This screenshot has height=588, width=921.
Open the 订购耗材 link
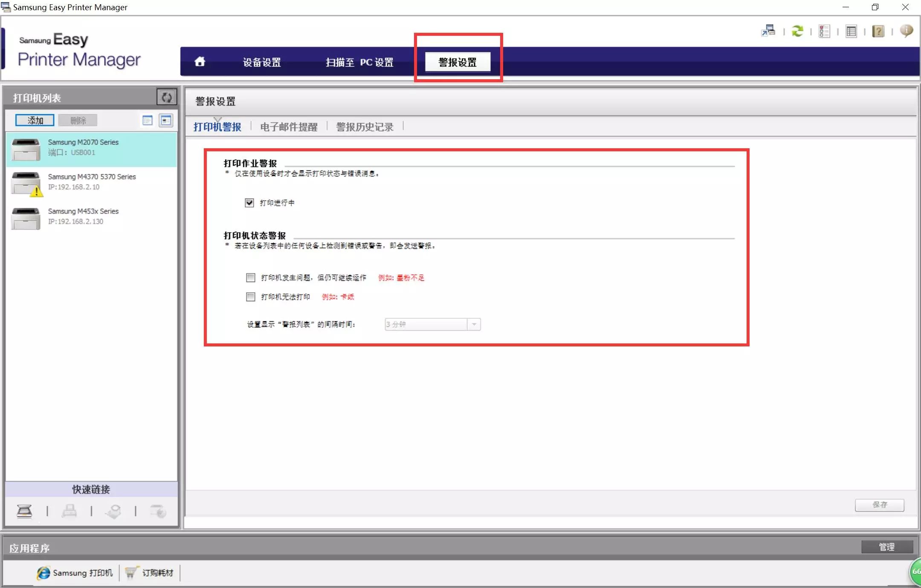tap(158, 573)
